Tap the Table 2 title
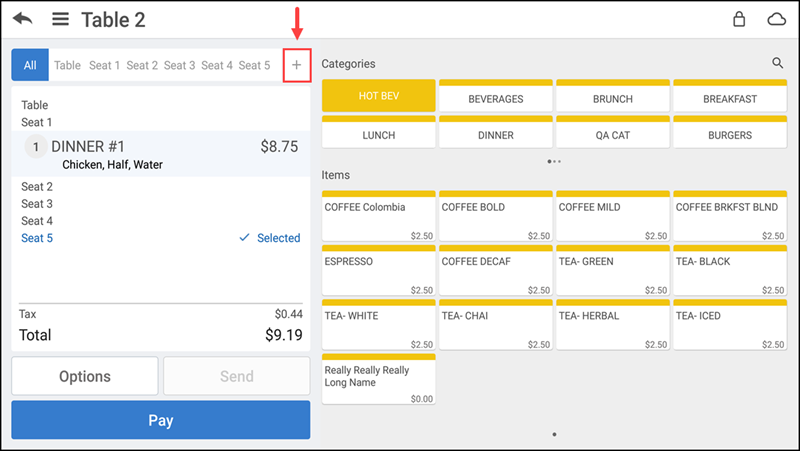Screen dimensions: 800x452 113,20
